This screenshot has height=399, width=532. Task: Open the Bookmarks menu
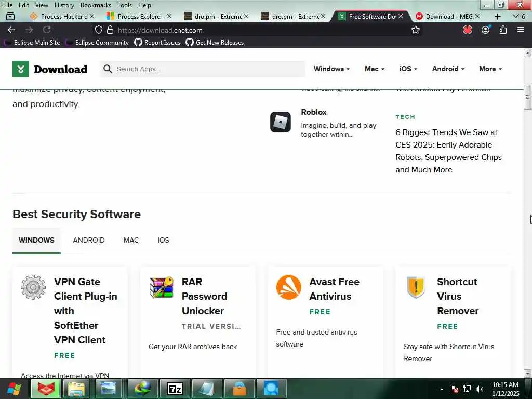pyautogui.click(x=96, y=5)
